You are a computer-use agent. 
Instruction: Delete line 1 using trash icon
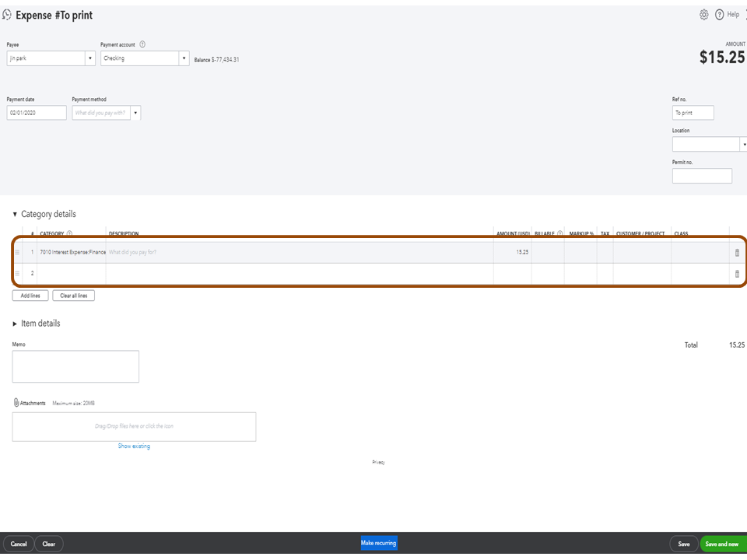pos(737,252)
